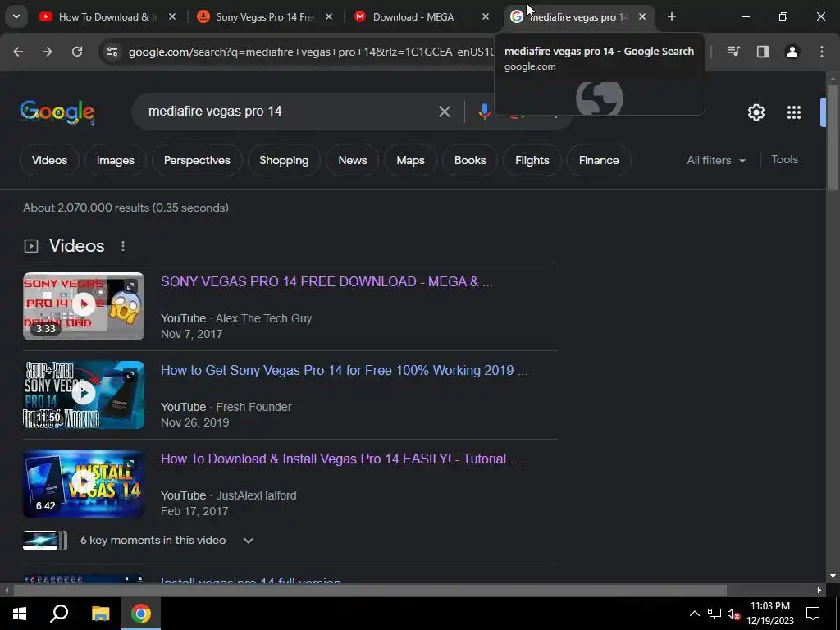Filter results by Books
The image size is (840, 630).
tap(470, 160)
